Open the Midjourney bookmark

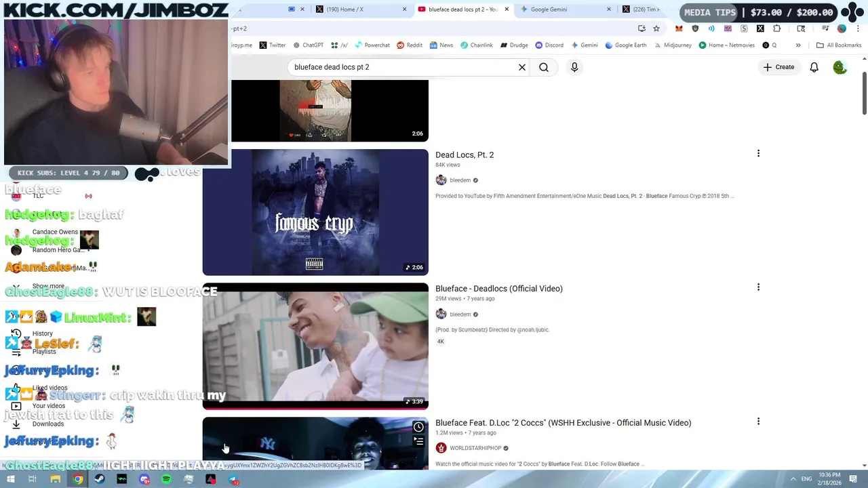click(673, 45)
